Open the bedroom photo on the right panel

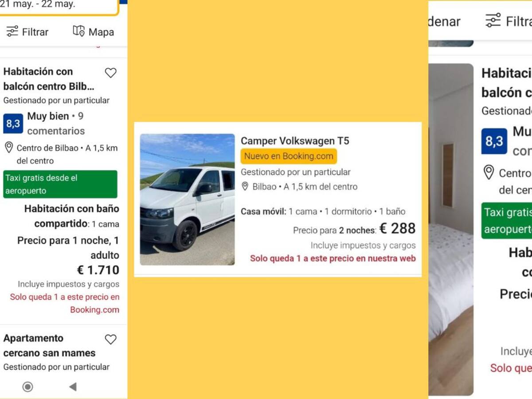point(451,229)
